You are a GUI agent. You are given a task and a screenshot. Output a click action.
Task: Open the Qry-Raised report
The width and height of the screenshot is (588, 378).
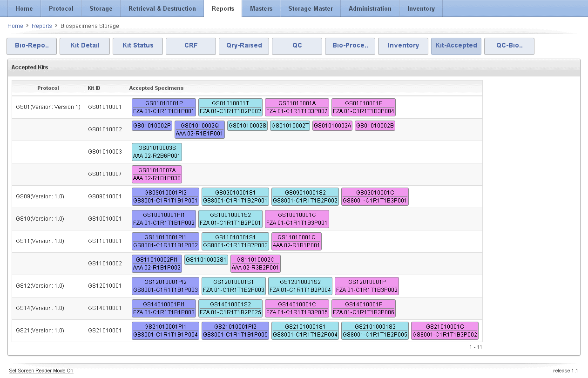(244, 46)
